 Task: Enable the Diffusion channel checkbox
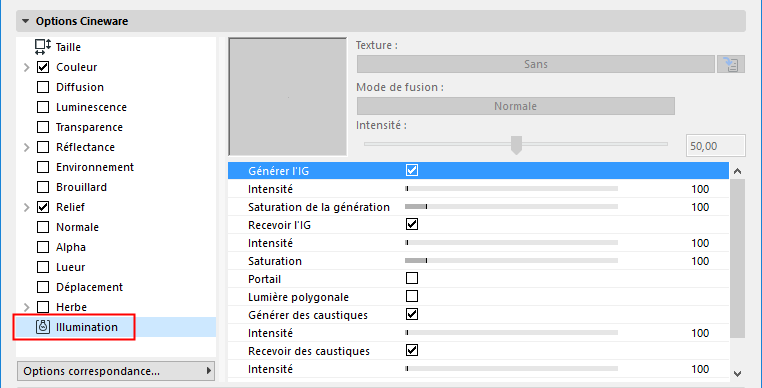click(x=43, y=87)
